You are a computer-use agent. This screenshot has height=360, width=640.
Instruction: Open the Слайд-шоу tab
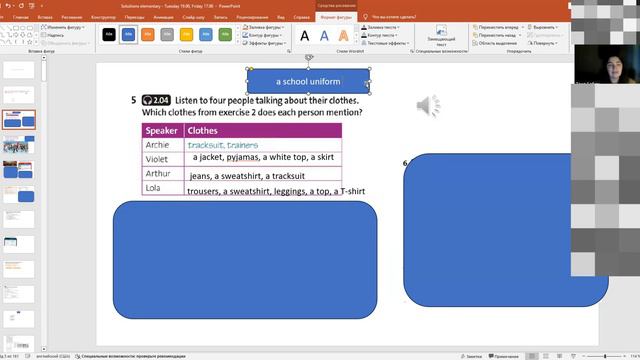[x=193, y=17]
